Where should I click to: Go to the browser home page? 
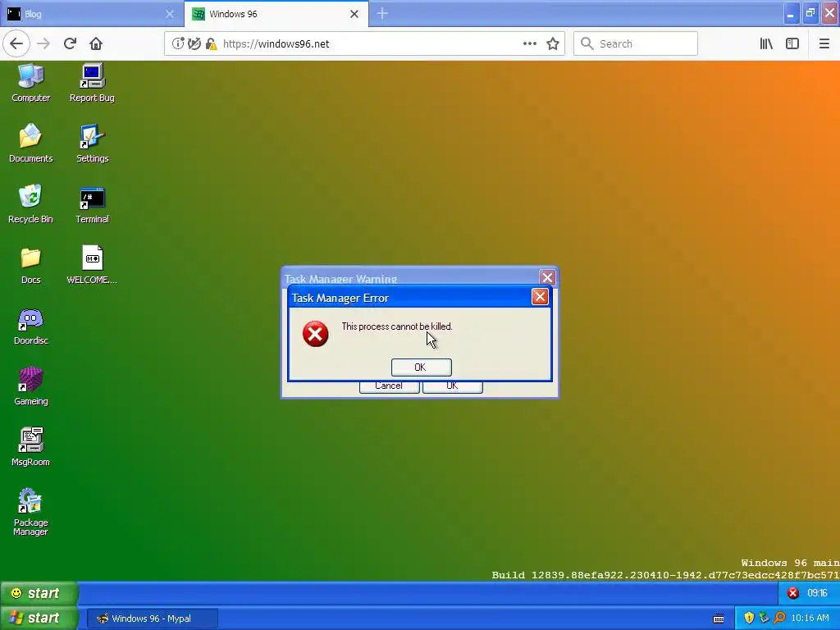tap(96, 44)
